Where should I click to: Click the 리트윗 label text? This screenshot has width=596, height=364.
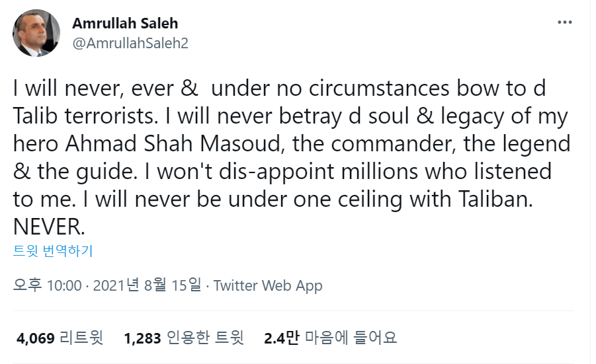pyautogui.click(x=82, y=338)
